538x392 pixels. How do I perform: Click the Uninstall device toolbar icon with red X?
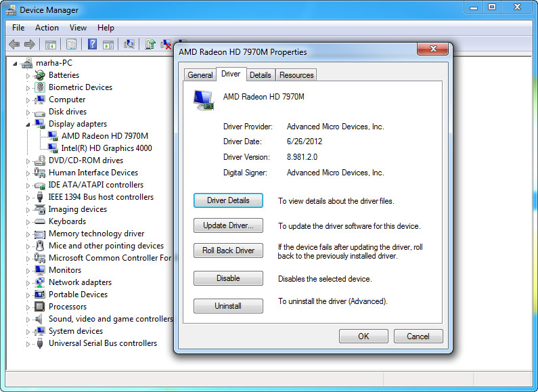pos(166,44)
